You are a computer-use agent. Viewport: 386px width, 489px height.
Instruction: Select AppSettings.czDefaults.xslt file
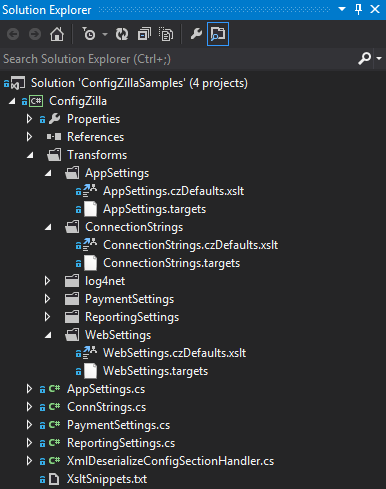pyautogui.click(x=173, y=191)
